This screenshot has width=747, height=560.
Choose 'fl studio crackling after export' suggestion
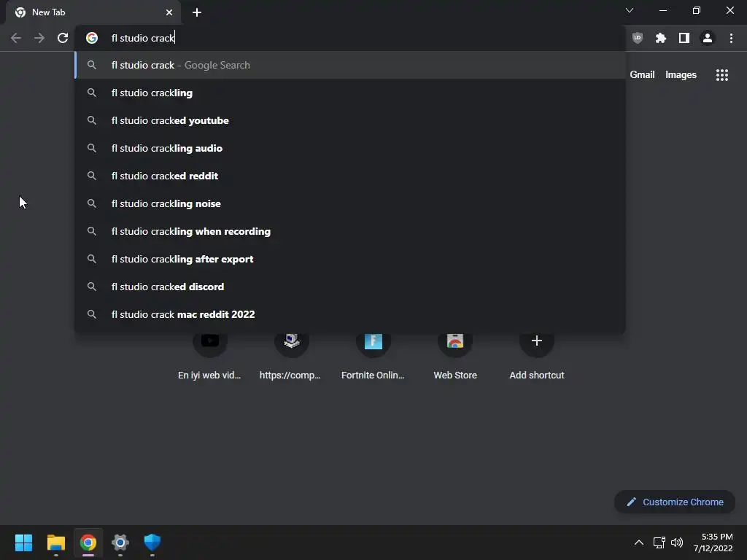point(350,259)
